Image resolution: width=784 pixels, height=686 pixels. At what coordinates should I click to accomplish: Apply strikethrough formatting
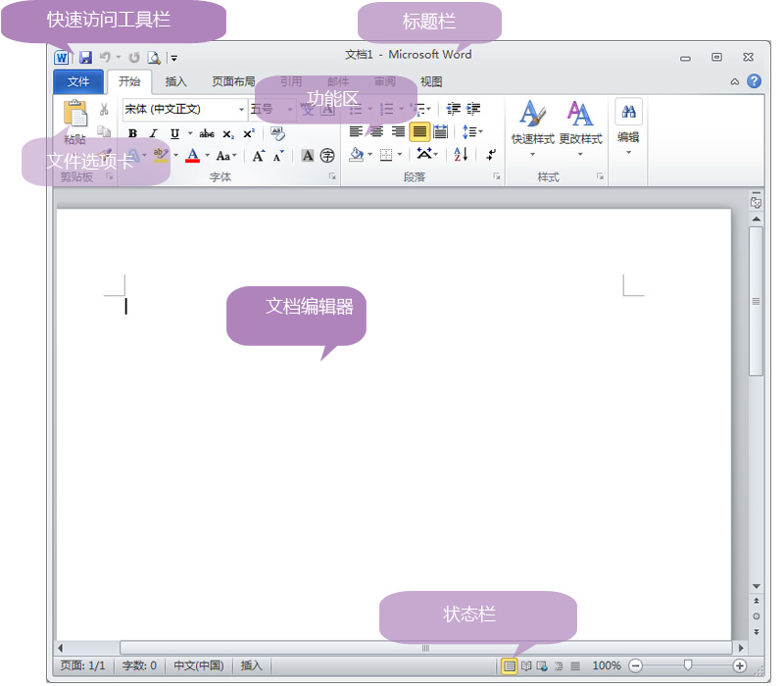(x=208, y=133)
